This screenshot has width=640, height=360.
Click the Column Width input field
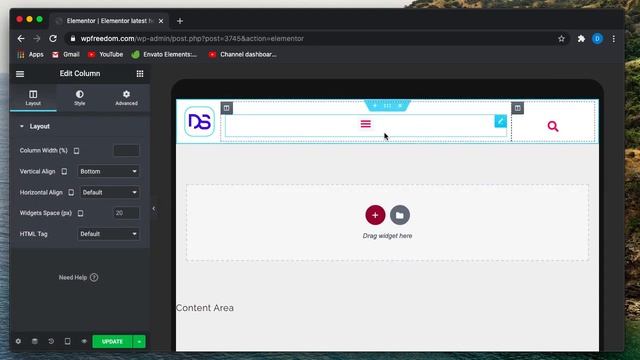point(127,150)
